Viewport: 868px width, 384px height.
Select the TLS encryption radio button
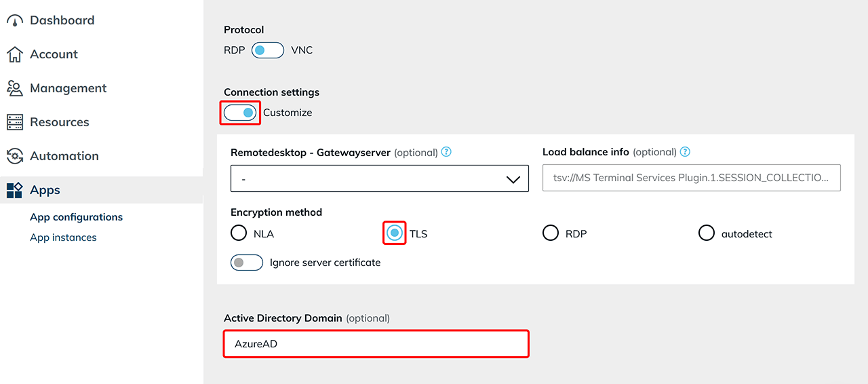click(395, 233)
